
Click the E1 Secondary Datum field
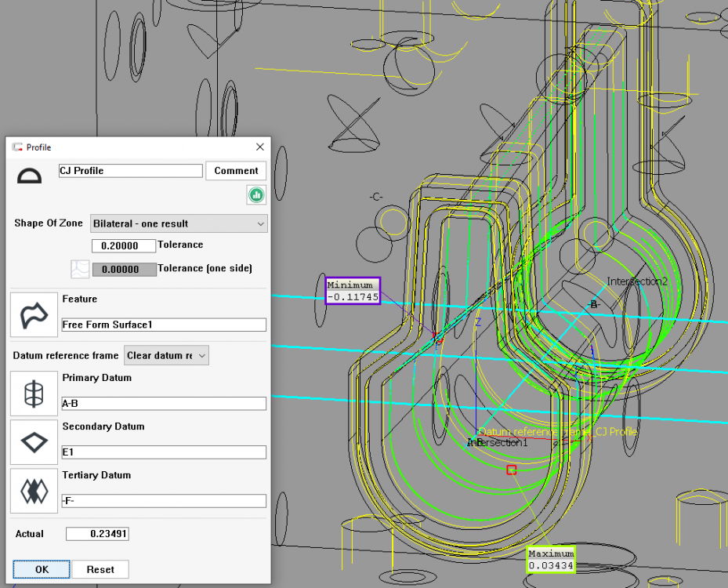click(163, 452)
